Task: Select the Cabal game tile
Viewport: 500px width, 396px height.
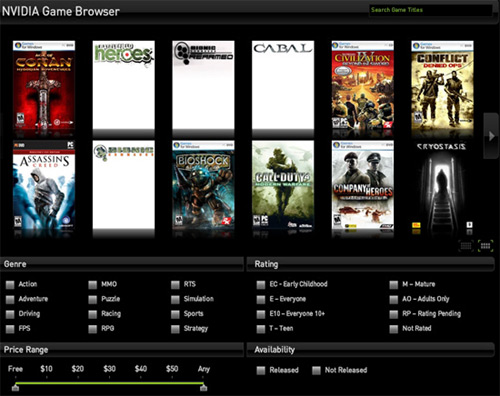Action: pyautogui.click(x=283, y=85)
